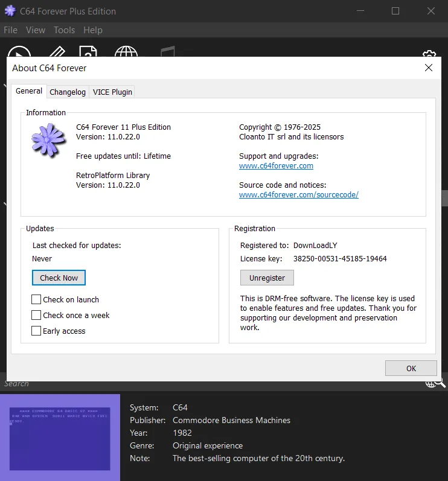The image size is (448, 481).
Task: Click the Search field in main window
Action: 212,383
